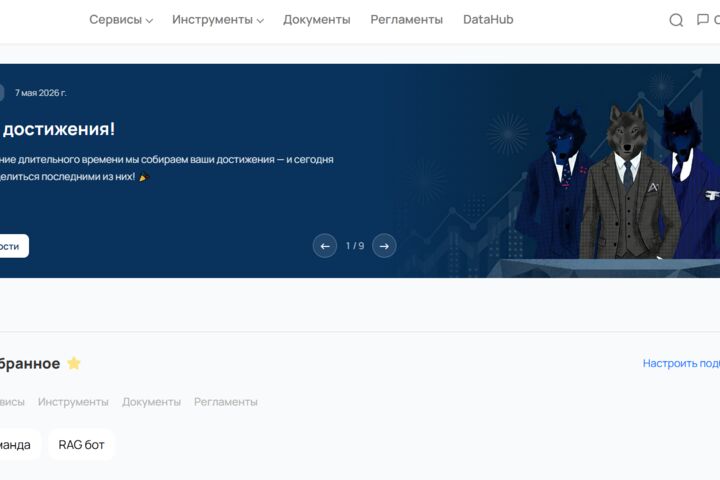Click the 1 / 9 slide counter
This screenshot has height=480, width=720.
point(355,246)
